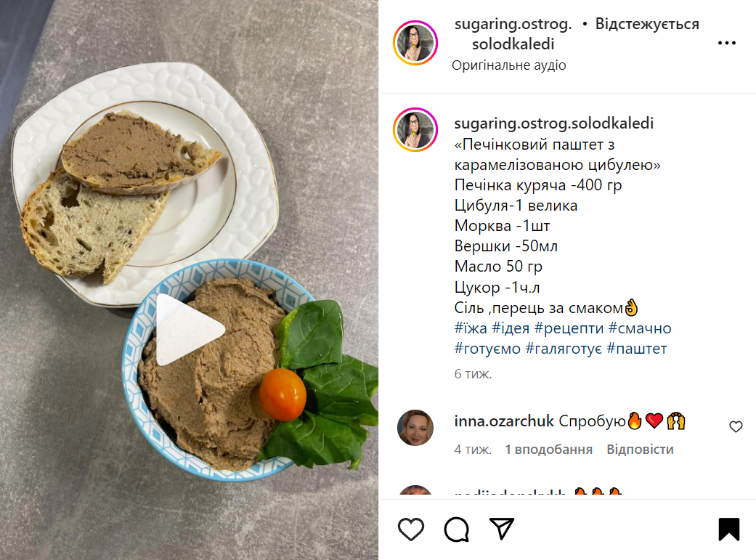756x560 pixels.
Task: View the 1 вподобання likes list
Action: click(x=549, y=450)
